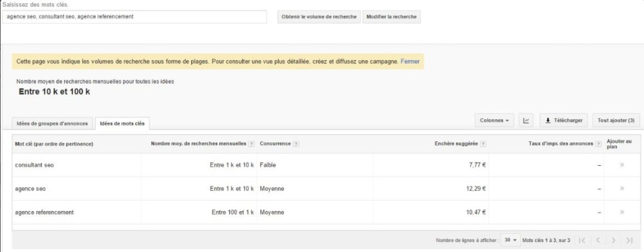Add 'consultant seo' to plan arrow
The width and height of the screenshot is (644, 252).
tap(621, 165)
